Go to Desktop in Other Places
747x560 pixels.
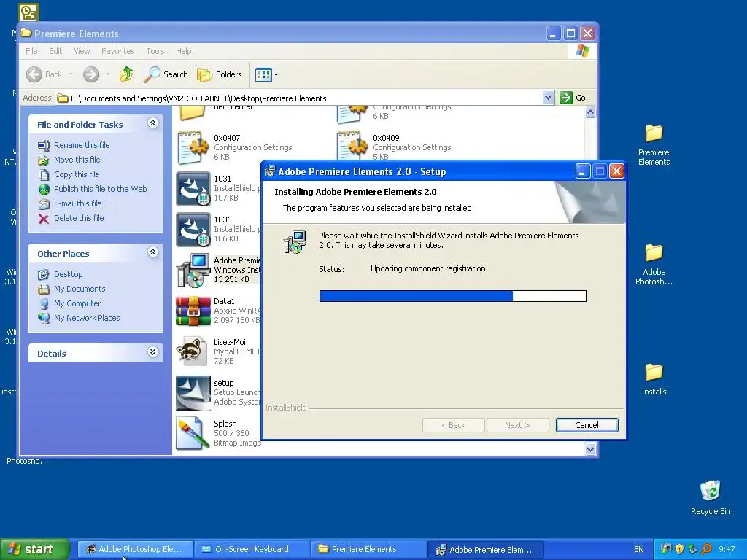pyautogui.click(x=68, y=274)
